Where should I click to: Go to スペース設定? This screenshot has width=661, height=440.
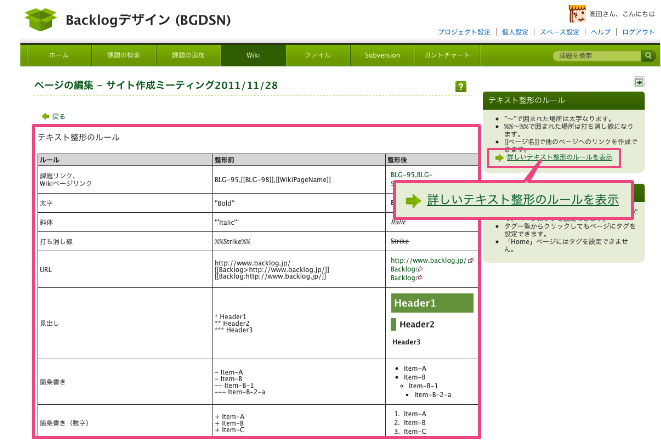coord(559,32)
